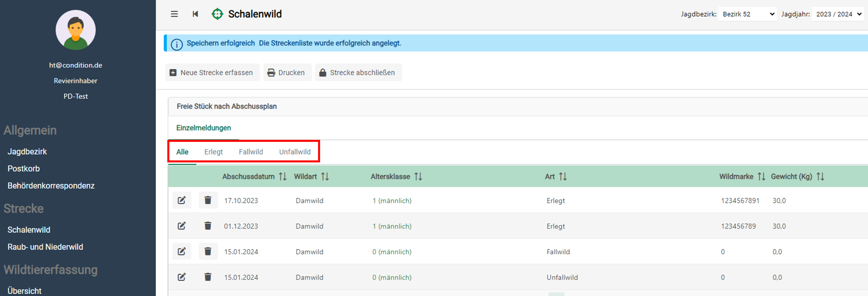Viewport: 868px width, 296px height.
Task: Click the collapse-to-start arrow icon
Action: click(195, 14)
